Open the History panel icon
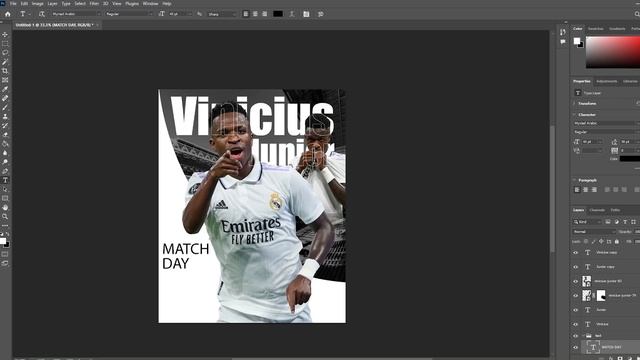This screenshot has width=640, height=360. [x=563, y=32]
